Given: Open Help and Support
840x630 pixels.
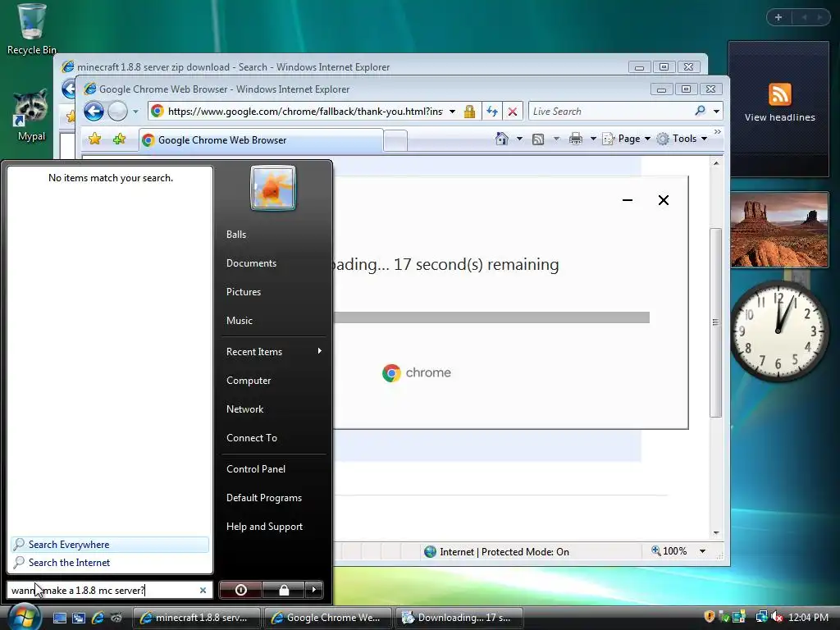Looking at the screenshot, I should pyautogui.click(x=265, y=527).
